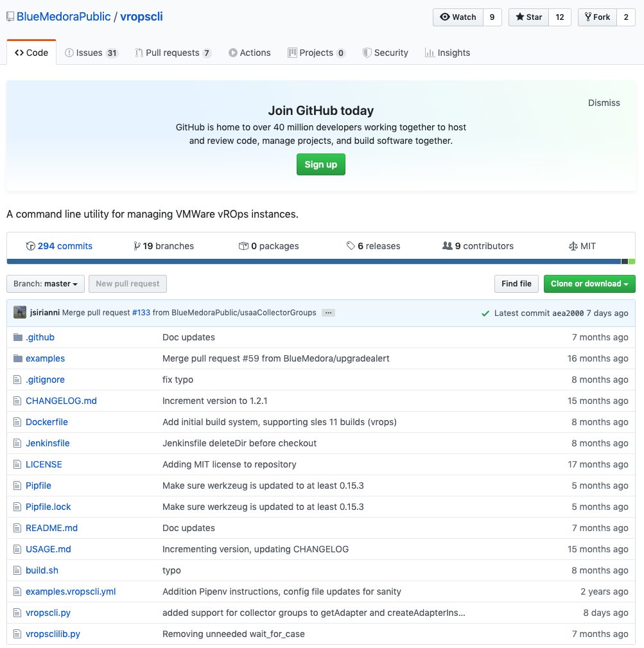Screen dimensions: 644x648
Task: Click the repository book icon beside BlueMedoraPublic
Action: tap(10, 17)
